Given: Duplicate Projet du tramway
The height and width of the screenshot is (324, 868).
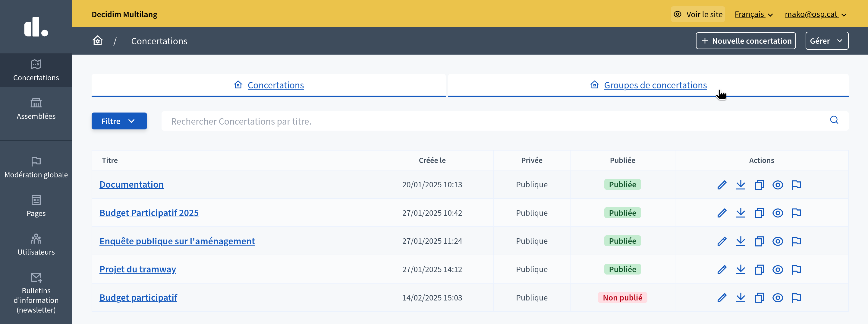Looking at the screenshot, I should click(x=759, y=270).
